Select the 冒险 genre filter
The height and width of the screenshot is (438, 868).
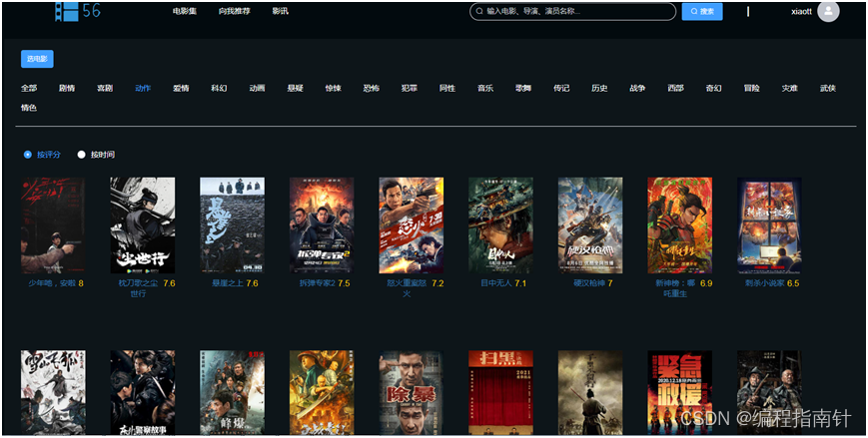point(752,88)
